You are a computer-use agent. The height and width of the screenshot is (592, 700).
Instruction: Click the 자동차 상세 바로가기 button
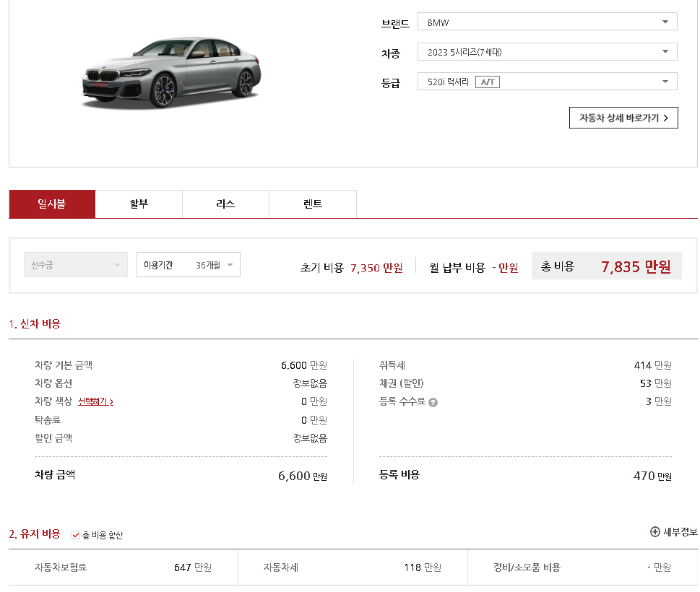tap(623, 118)
